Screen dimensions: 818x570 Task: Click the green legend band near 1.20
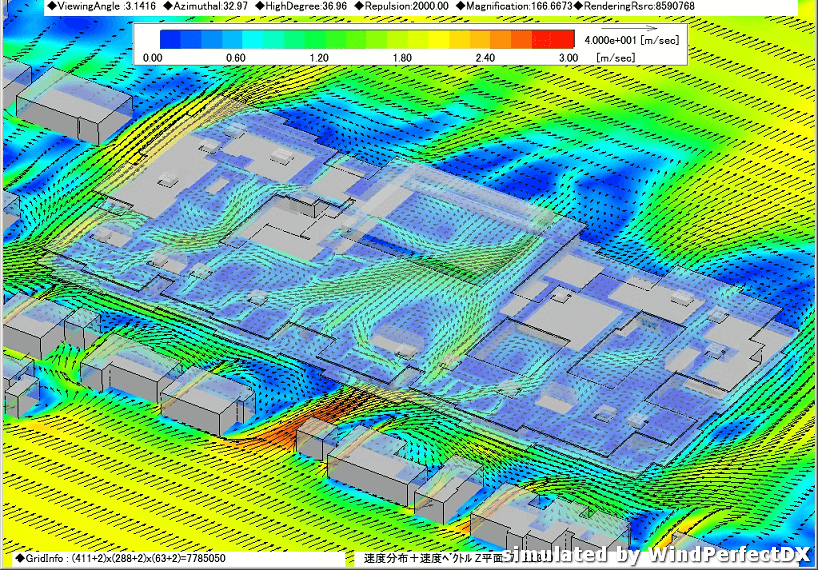(x=320, y=40)
